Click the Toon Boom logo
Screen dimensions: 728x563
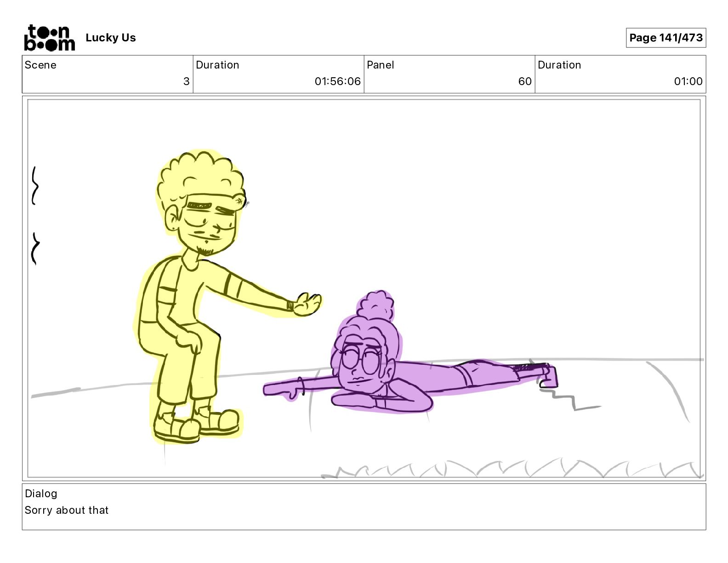(x=49, y=37)
